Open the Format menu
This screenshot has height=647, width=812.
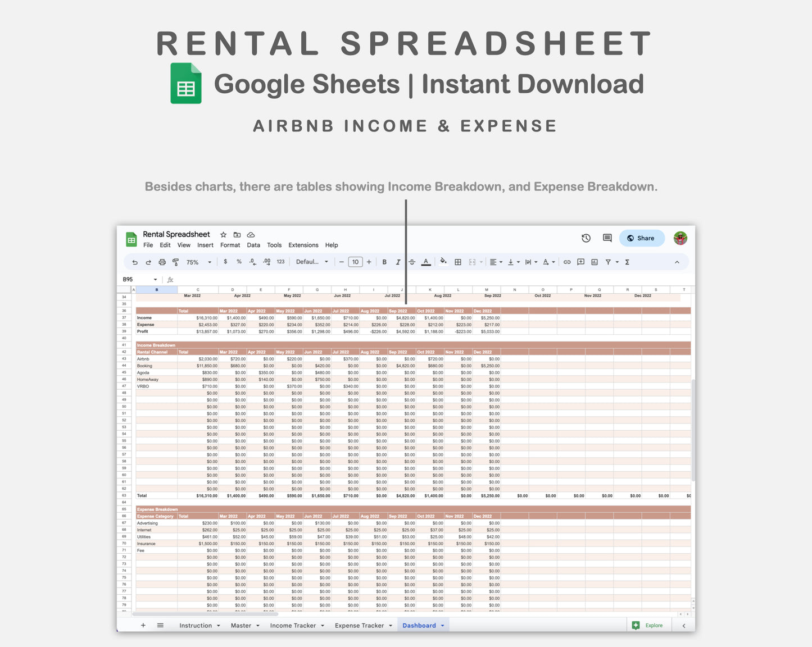pos(230,245)
